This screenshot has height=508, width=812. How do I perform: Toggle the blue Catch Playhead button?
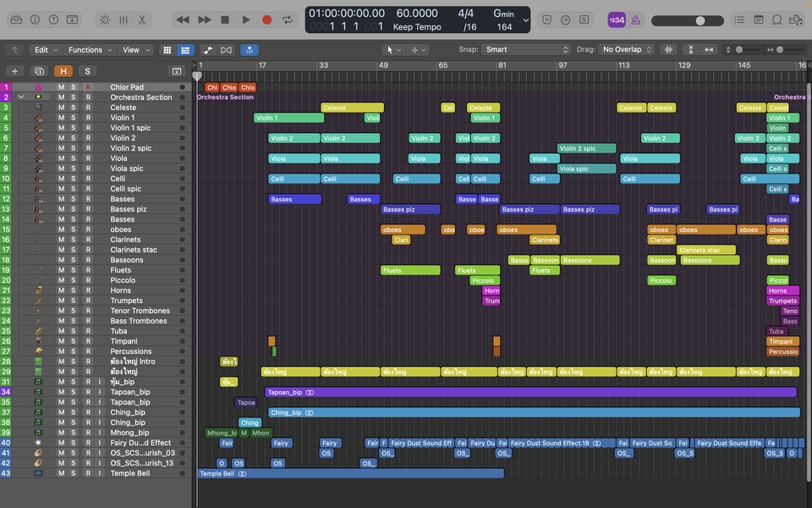click(x=250, y=50)
